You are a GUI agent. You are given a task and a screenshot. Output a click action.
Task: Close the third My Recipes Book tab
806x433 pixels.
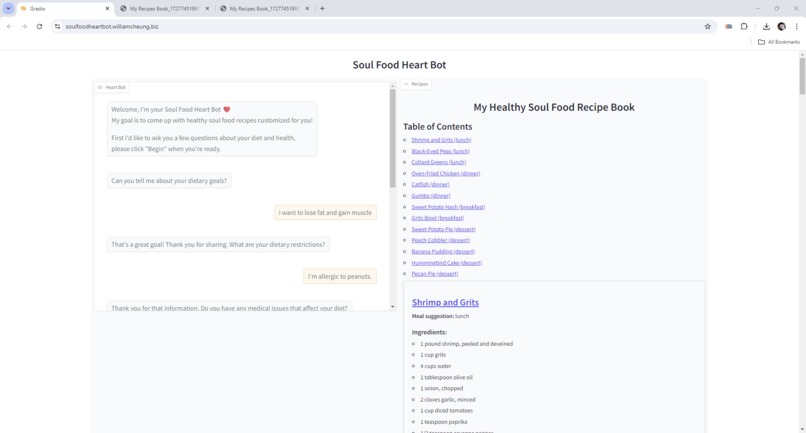coord(307,8)
